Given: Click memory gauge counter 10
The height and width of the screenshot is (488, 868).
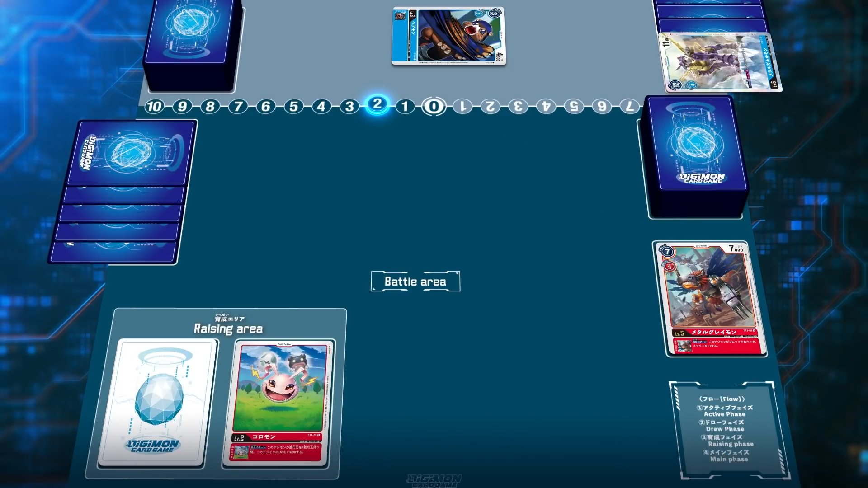Looking at the screenshot, I should [x=154, y=107].
